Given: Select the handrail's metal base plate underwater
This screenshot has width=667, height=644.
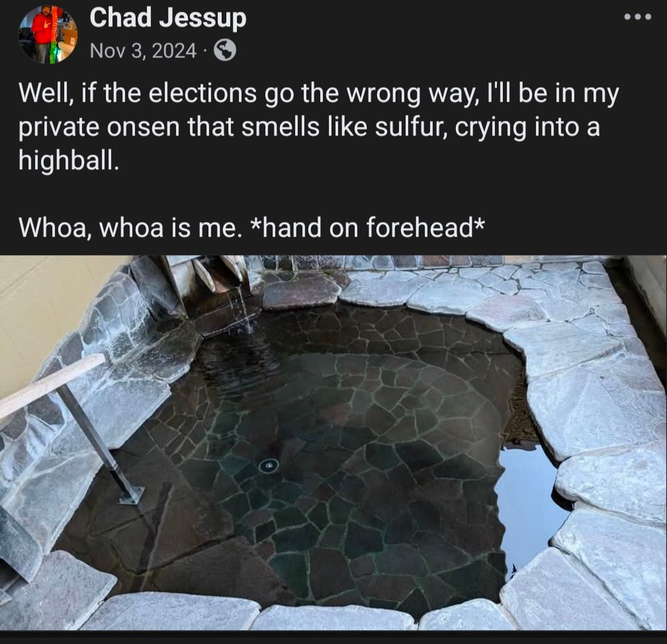Looking at the screenshot, I should tap(131, 495).
